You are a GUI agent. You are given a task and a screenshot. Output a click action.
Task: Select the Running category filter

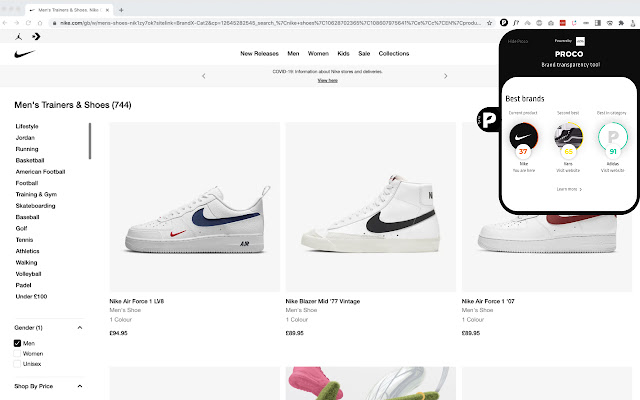click(27, 149)
